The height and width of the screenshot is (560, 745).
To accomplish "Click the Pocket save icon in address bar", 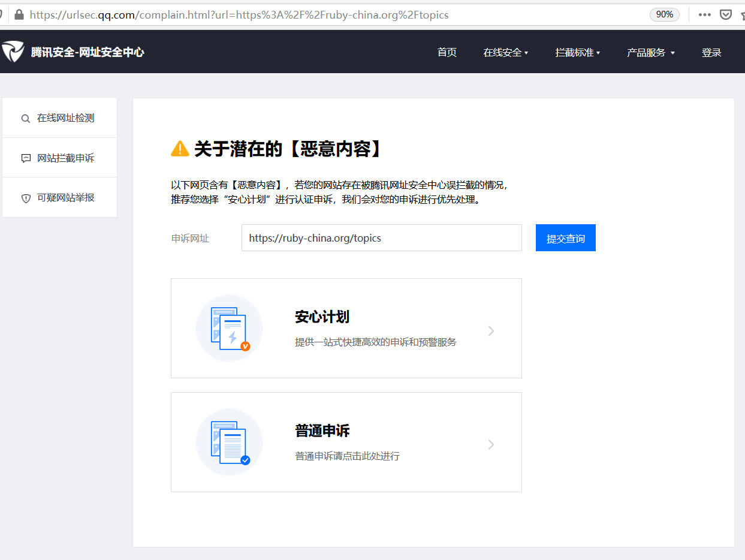I will [726, 14].
